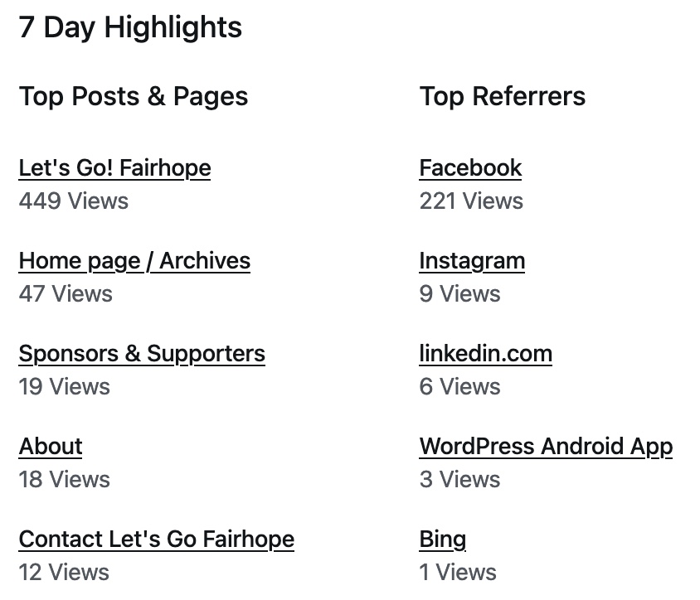Viewport: 700px width, 600px height.
Task: Click the Top Referrers heading
Action: pyautogui.click(x=503, y=97)
